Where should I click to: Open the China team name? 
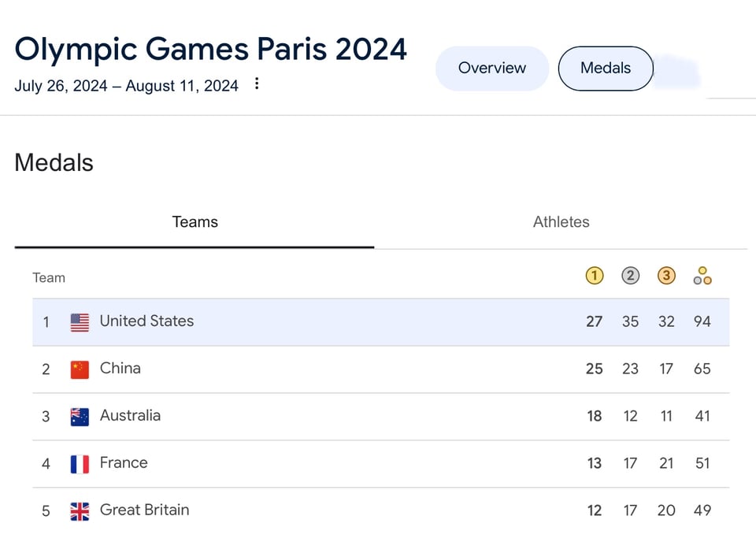[x=120, y=369]
